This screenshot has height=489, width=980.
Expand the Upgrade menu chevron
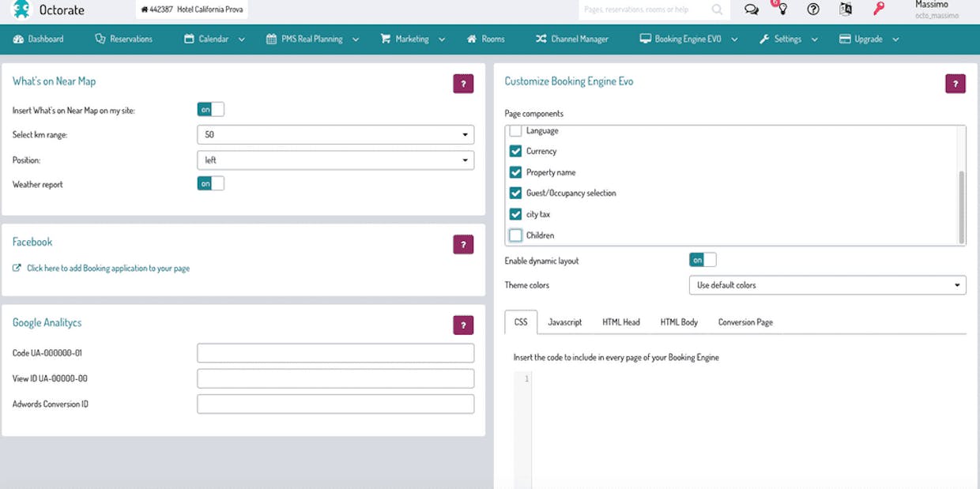click(896, 39)
